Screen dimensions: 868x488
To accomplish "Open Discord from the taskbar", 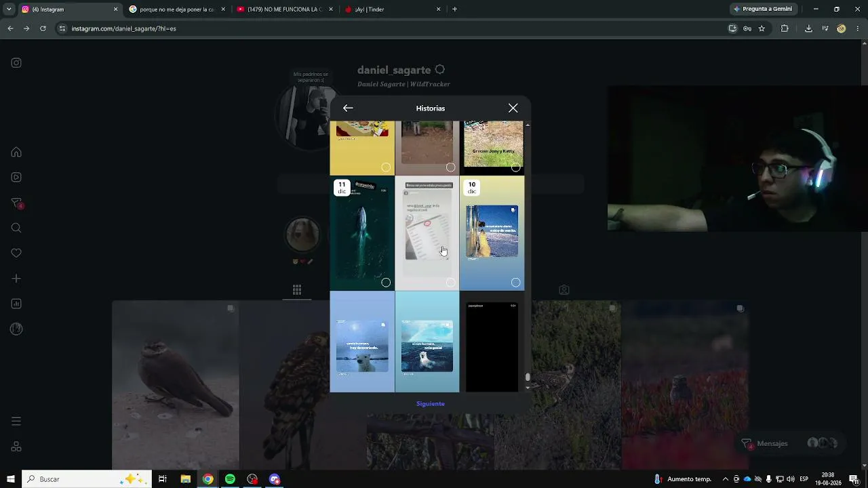I will pos(275,479).
